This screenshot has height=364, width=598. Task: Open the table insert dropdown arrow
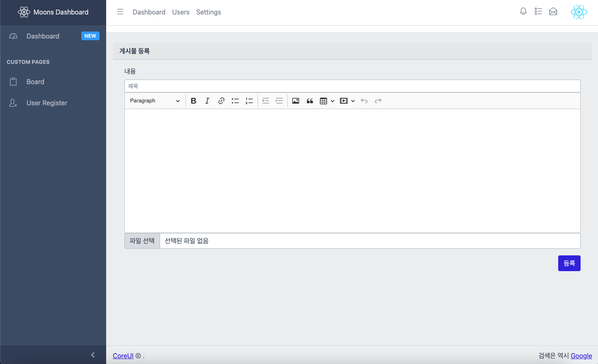tap(333, 101)
